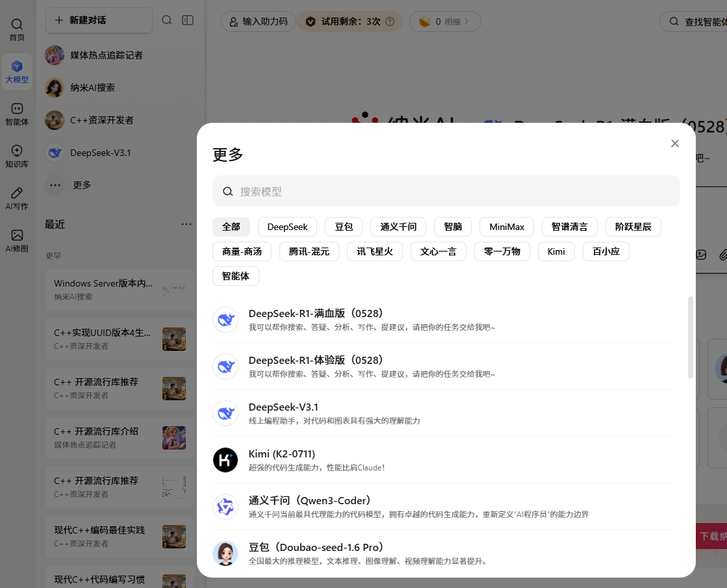The width and height of the screenshot is (727, 588).
Task: Click the attachment paperclip icon behind dialog
Action: (722, 255)
